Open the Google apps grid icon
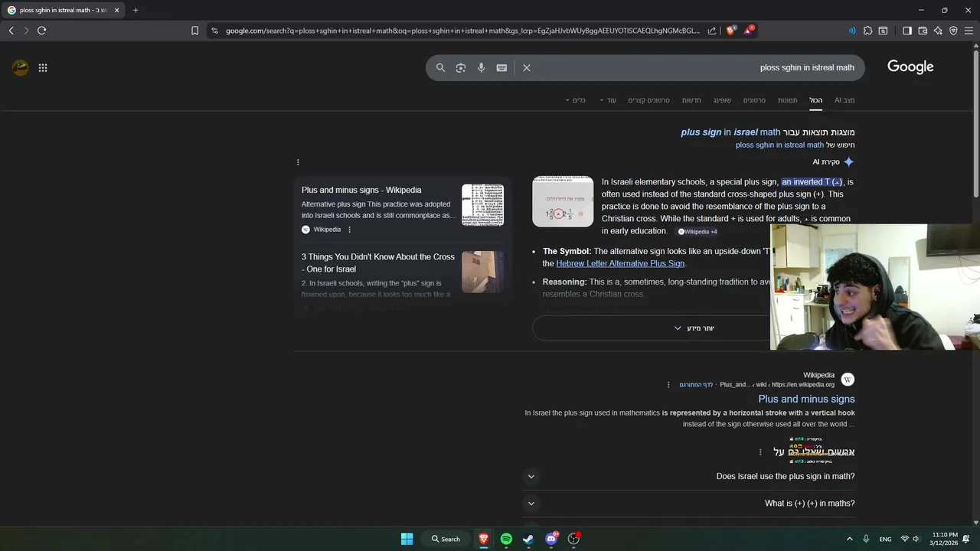This screenshot has width=980, height=551. (x=43, y=67)
